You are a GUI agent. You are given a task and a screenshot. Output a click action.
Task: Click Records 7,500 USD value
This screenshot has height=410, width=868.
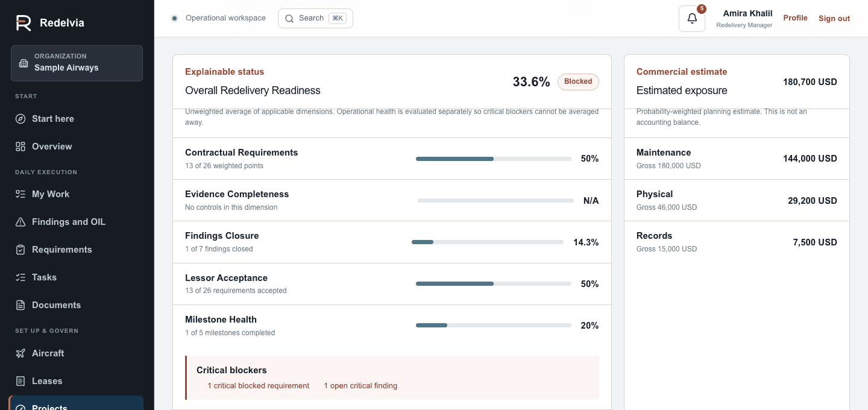(x=815, y=242)
